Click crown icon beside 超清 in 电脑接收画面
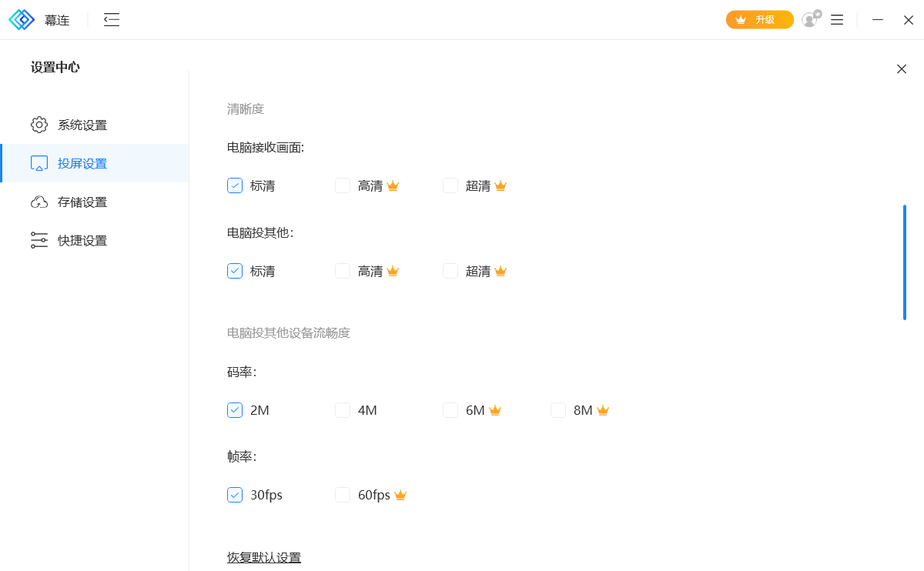924x571 pixels. [x=500, y=185]
